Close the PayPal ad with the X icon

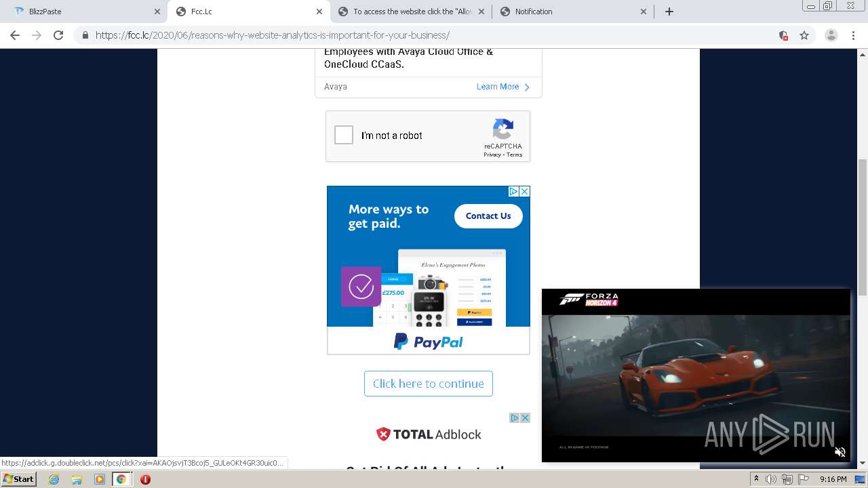pyautogui.click(x=524, y=192)
